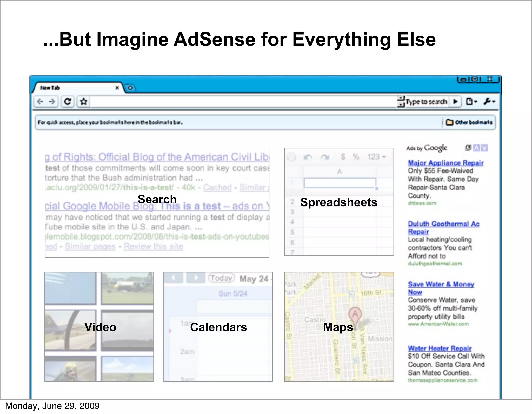532x414 pixels.
Task: Click the Mission label on the map
Action: (380, 339)
